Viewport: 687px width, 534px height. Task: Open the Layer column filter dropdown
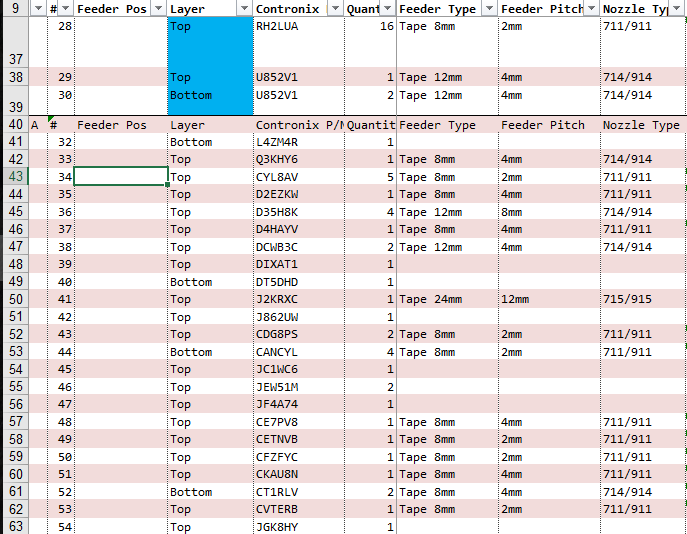point(244,8)
